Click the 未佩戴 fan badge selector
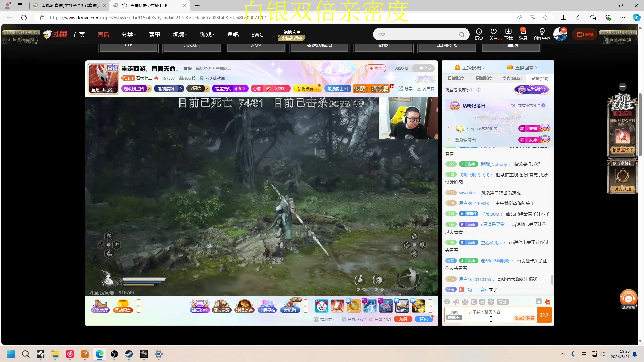 454,315
